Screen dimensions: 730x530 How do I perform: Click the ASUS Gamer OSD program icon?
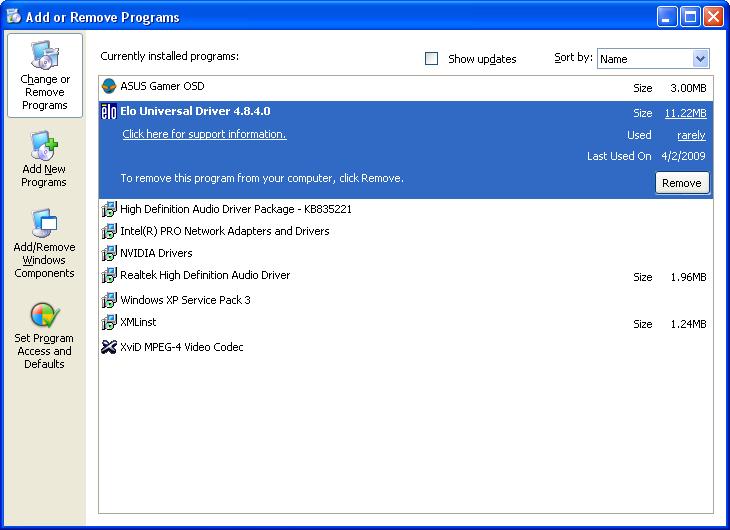pyautogui.click(x=109, y=86)
